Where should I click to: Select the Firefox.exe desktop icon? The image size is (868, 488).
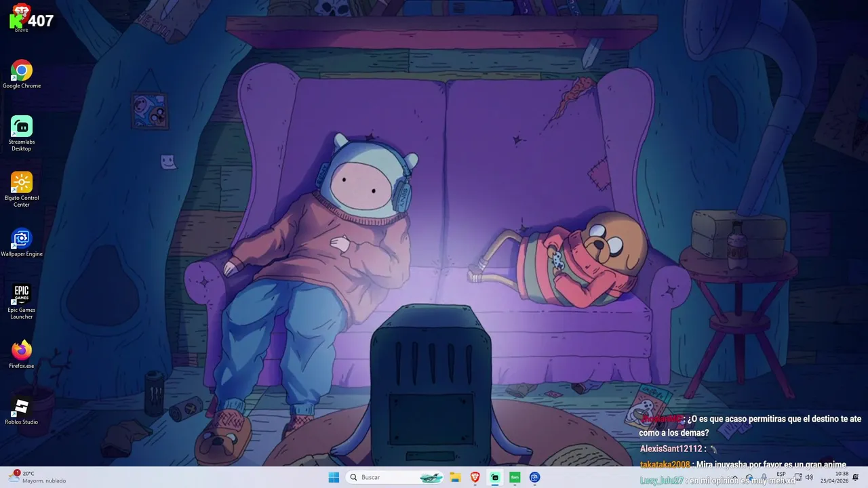pos(22,354)
